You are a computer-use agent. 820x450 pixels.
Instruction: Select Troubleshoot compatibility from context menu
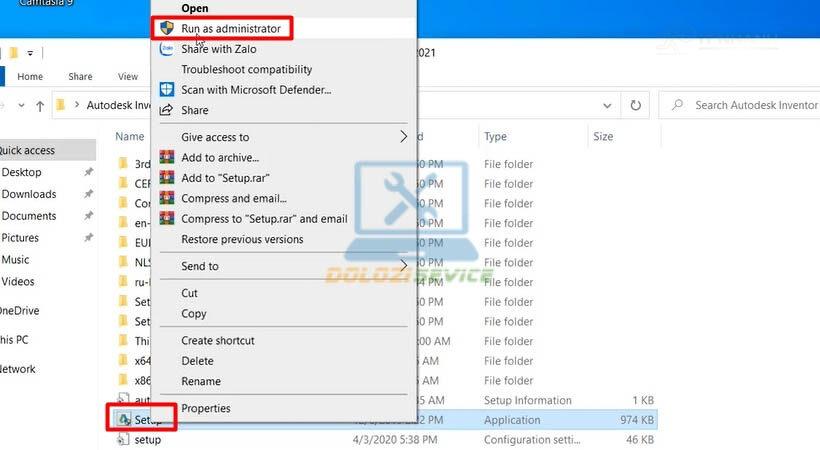[246, 70]
